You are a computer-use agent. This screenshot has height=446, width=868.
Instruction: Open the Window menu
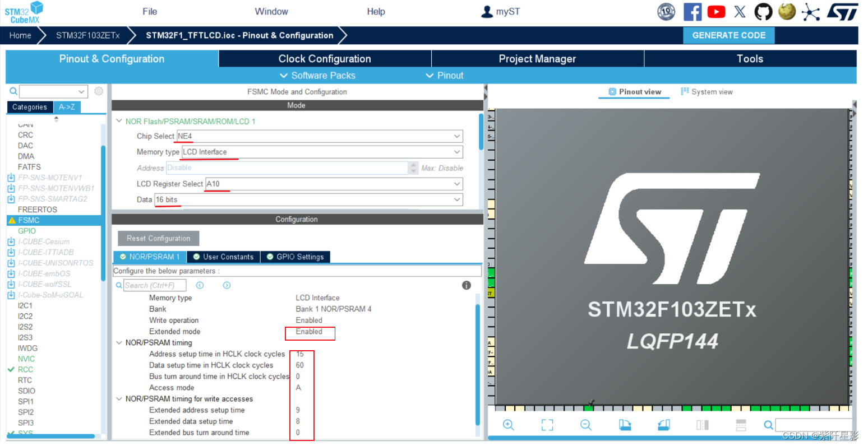[271, 11]
